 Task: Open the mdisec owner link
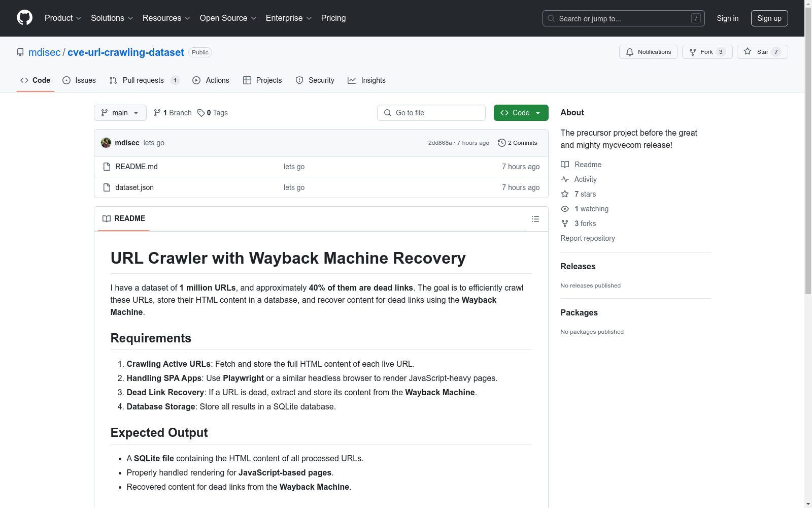[45, 52]
